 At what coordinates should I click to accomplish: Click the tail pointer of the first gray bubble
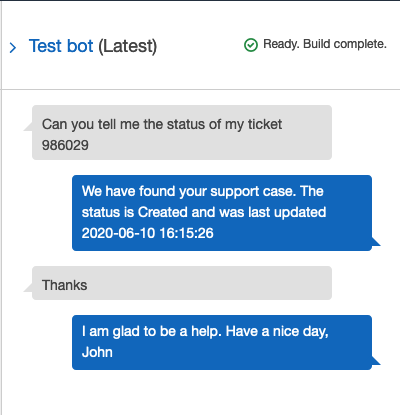point(28,127)
